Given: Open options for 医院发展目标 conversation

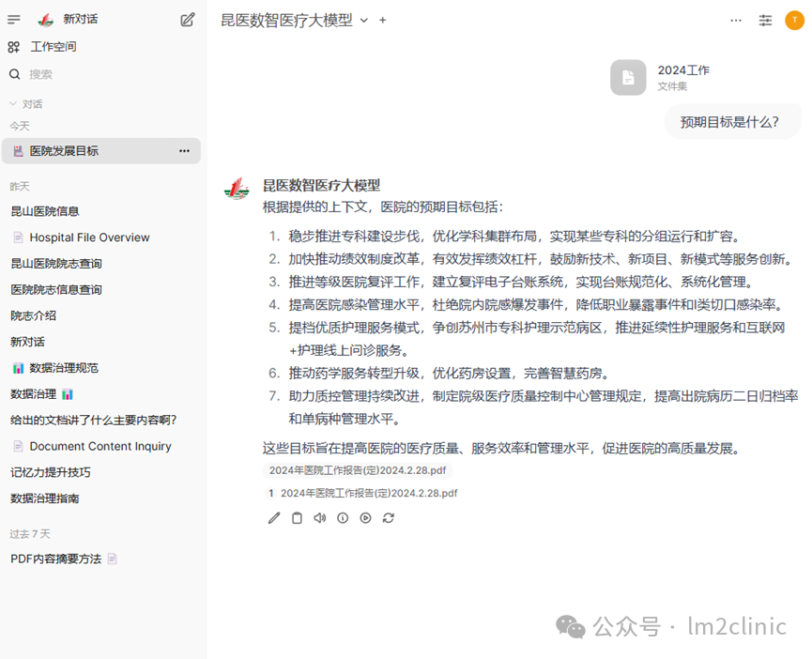Looking at the screenshot, I should (184, 151).
